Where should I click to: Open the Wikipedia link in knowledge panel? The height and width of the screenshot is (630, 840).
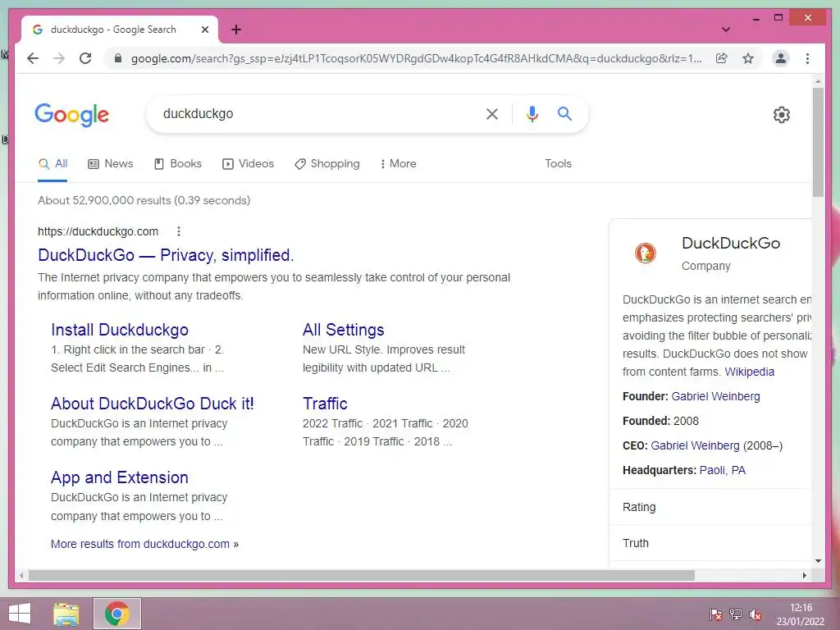coord(750,372)
